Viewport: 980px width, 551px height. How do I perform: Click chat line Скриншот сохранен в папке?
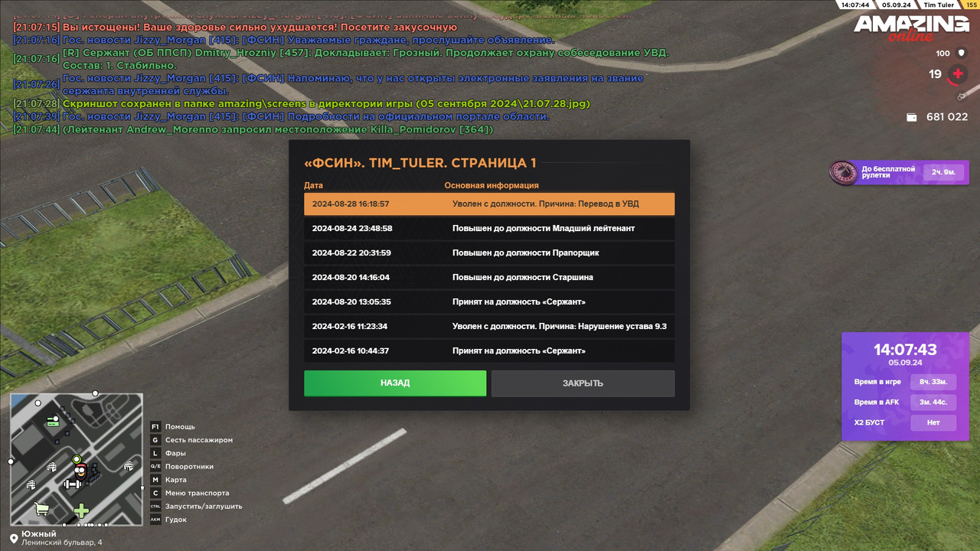coord(302,103)
